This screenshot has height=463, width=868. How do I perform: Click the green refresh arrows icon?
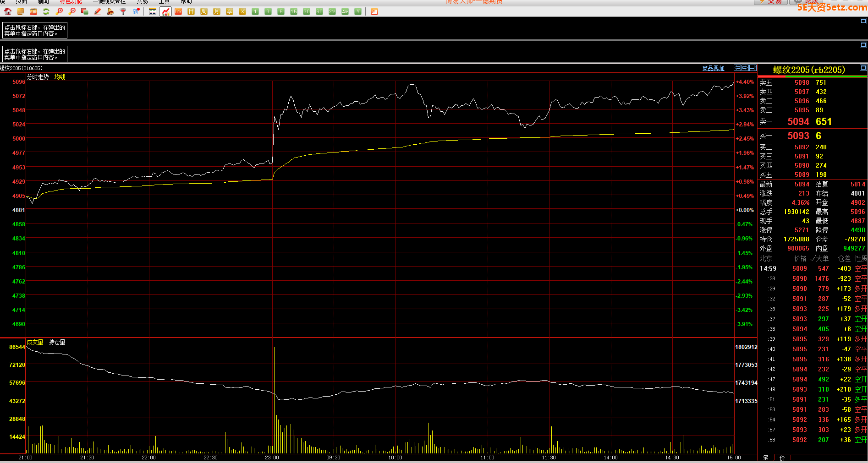tap(46, 11)
